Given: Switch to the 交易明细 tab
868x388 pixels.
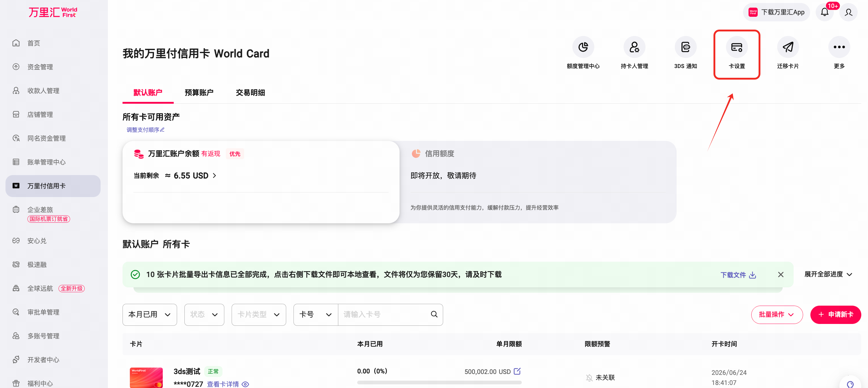Looking at the screenshot, I should 250,92.
